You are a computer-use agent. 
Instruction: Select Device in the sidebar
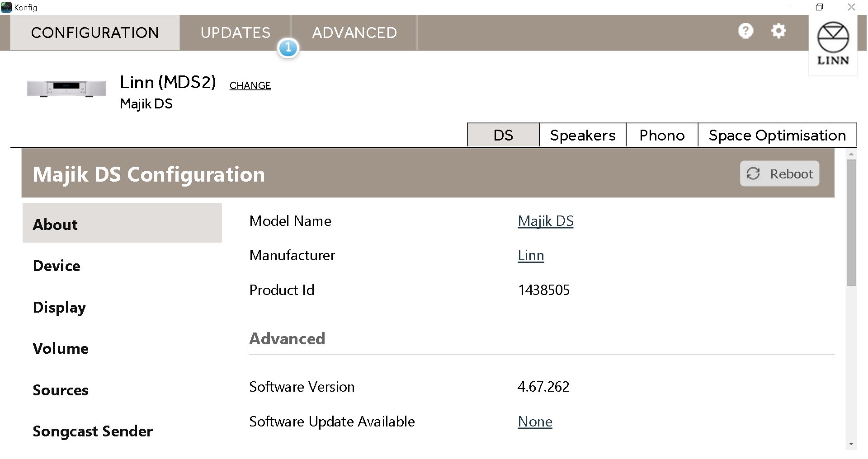pyautogui.click(x=57, y=266)
